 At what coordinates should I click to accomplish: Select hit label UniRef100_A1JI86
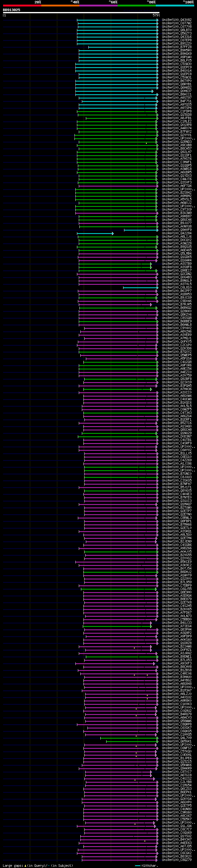[x=177, y=464]
